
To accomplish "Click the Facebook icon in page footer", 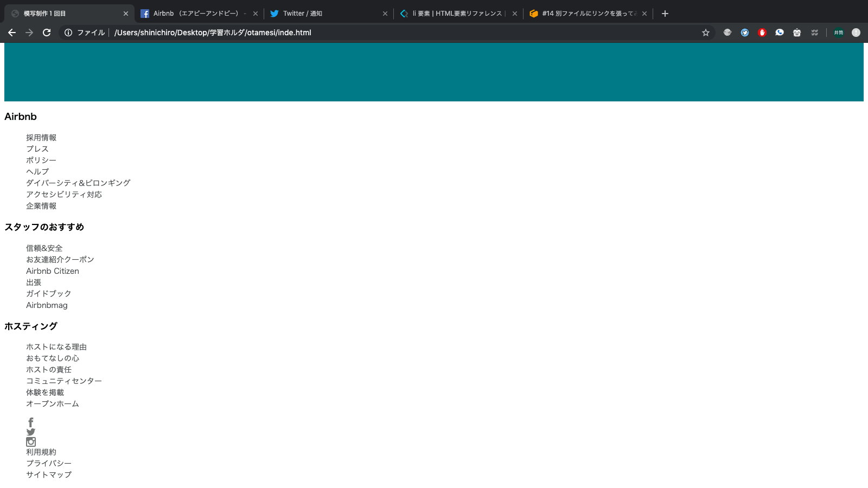I will (x=31, y=422).
